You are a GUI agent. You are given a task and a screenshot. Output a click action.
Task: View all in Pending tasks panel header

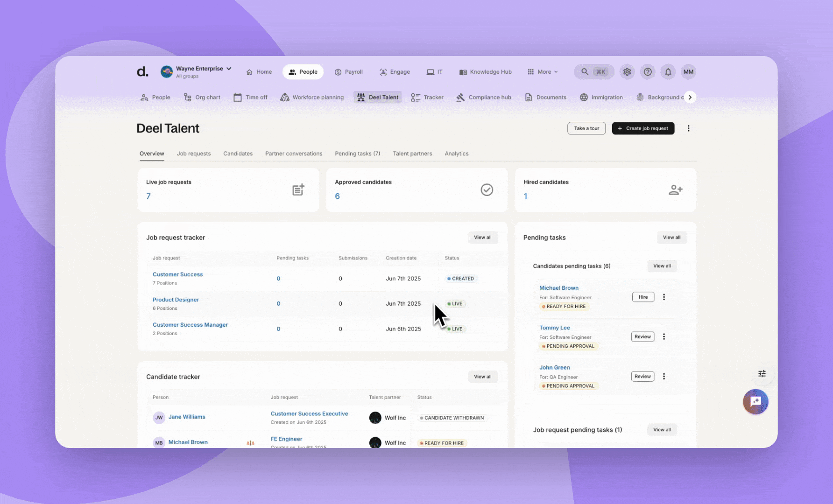(x=671, y=238)
